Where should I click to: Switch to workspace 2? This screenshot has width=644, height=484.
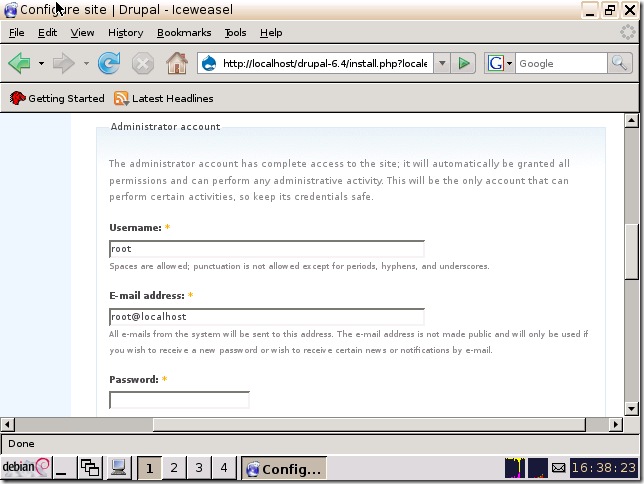click(x=174, y=468)
